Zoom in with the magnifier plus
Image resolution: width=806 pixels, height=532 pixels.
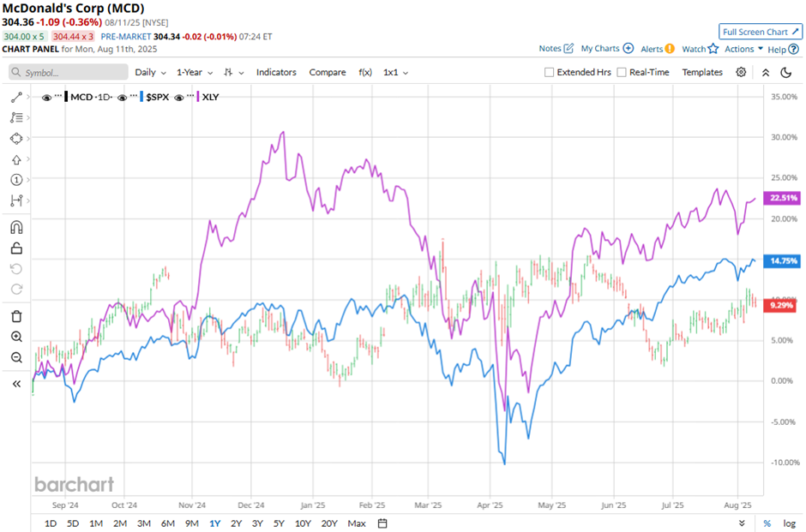point(16,337)
